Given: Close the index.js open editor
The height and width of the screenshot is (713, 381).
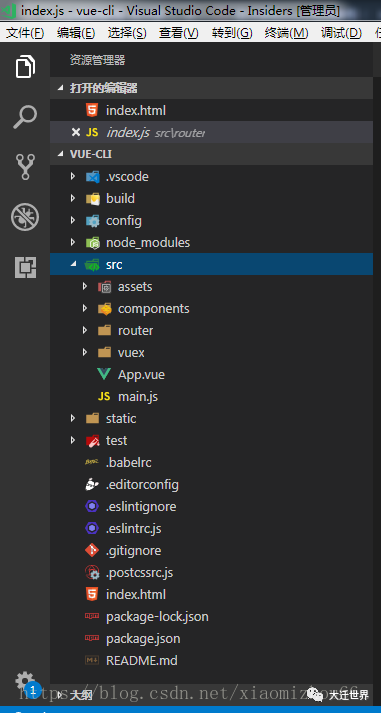Looking at the screenshot, I should click(76, 132).
